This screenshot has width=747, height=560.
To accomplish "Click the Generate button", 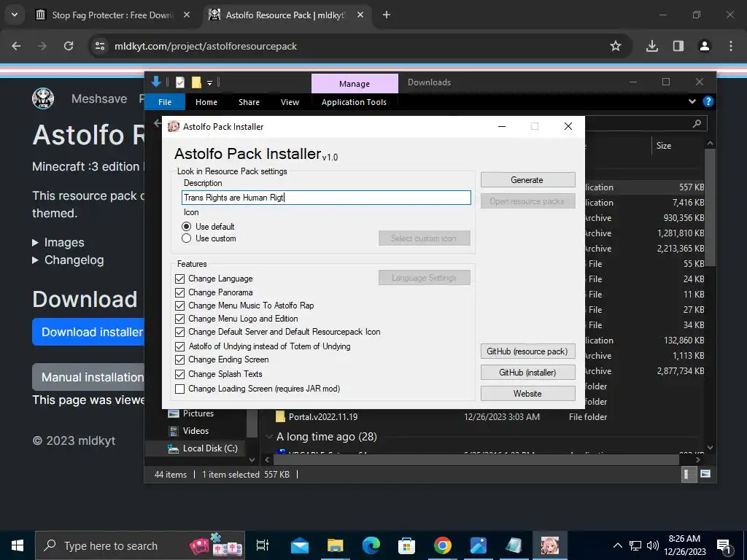I will coord(527,180).
